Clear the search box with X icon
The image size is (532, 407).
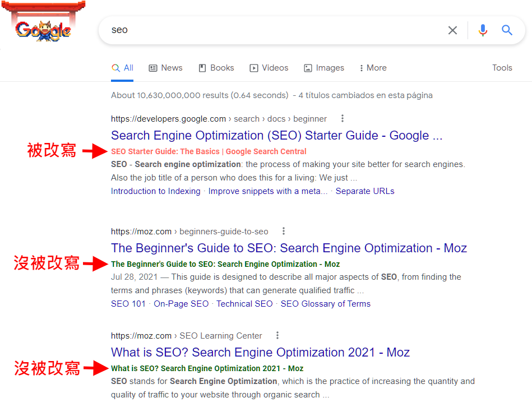tap(452, 30)
